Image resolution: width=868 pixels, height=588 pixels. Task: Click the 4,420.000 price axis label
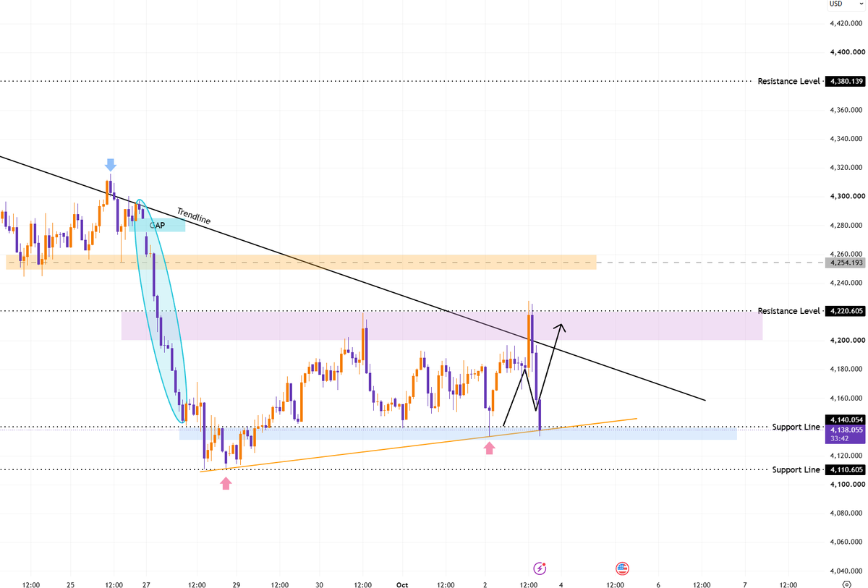(846, 23)
